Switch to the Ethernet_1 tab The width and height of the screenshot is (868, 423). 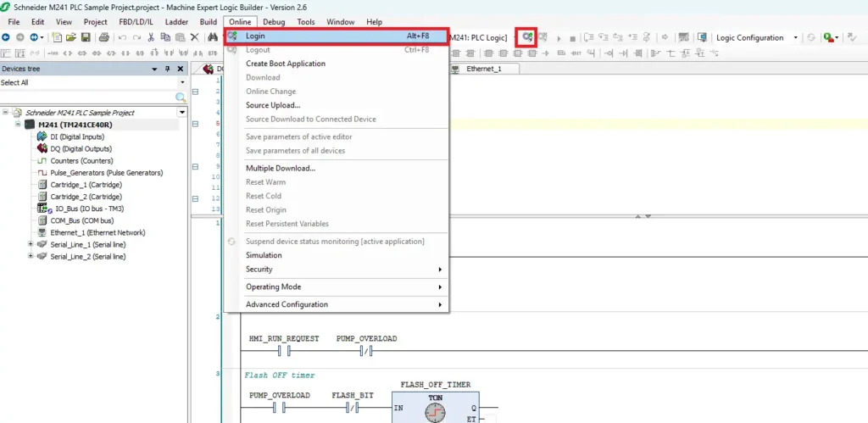[x=484, y=69]
